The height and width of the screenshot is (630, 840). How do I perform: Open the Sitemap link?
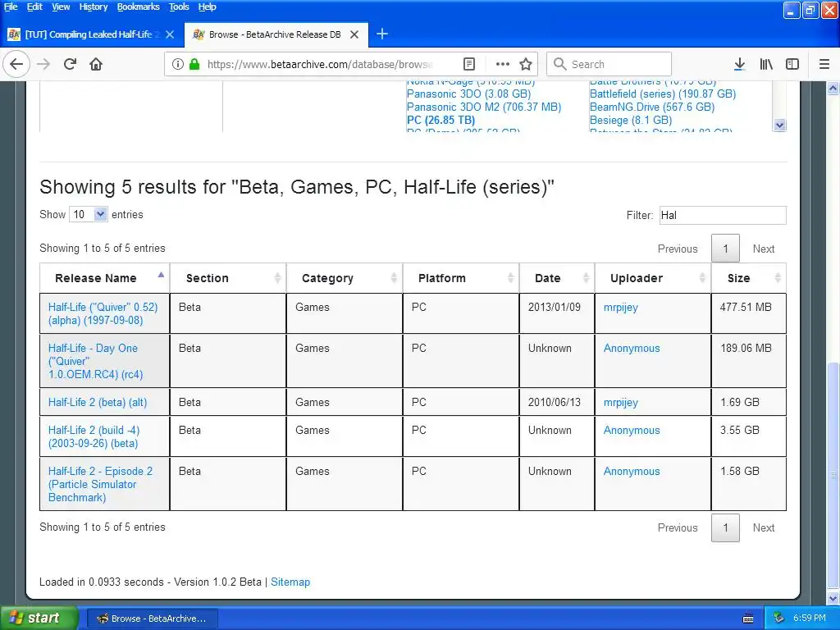coord(290,582)
